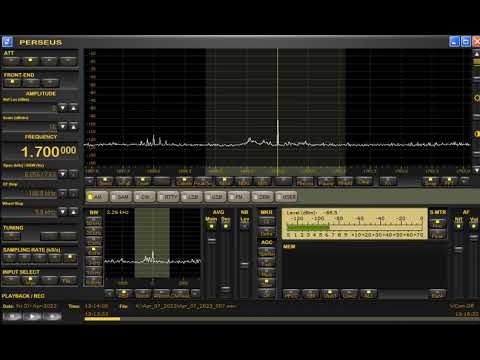This screenshot has height=360, width=480.
Task: Click spectrum vertical scroll up arrow
Action: pyautogui.click(x=476, y=54)
